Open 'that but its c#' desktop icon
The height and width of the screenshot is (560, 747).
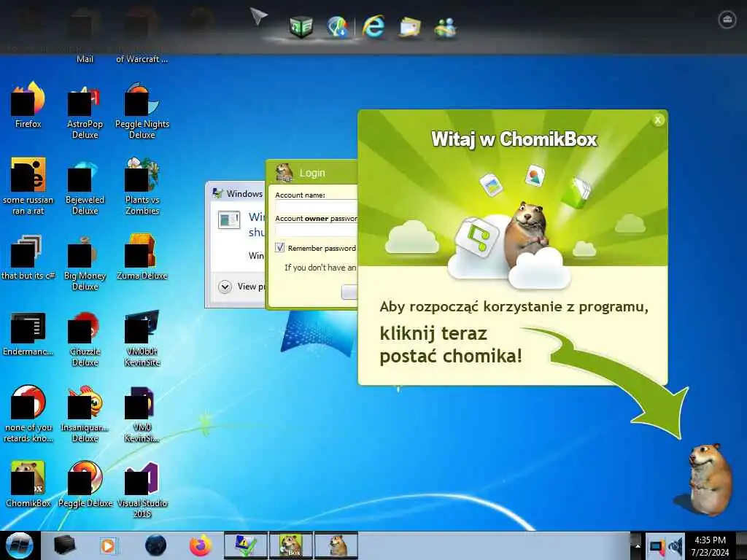(28, 257)
